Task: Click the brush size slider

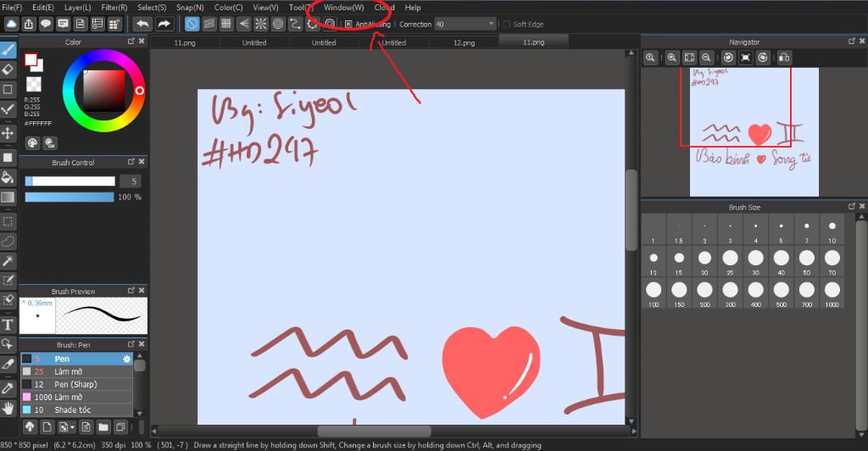Action: (x=70, y=181)
